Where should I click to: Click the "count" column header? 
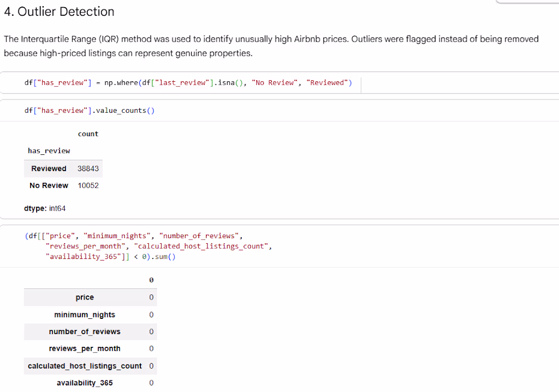pyautogui.click(x=88, y=134)
